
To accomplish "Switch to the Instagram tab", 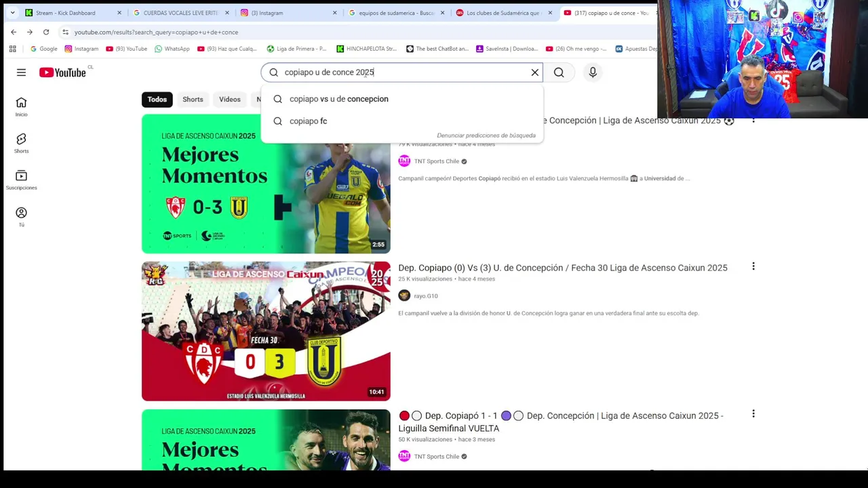I will click(x=289, y=13).
